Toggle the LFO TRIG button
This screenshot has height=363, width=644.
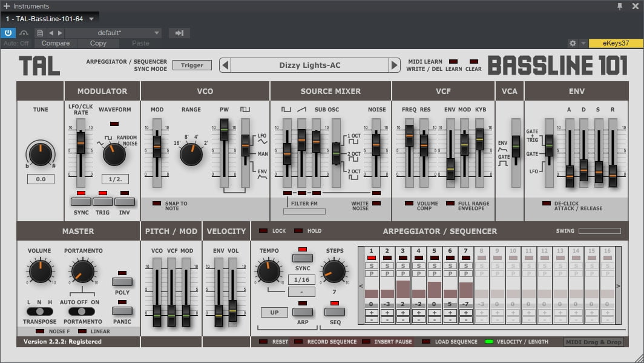(x=103, y=201)
